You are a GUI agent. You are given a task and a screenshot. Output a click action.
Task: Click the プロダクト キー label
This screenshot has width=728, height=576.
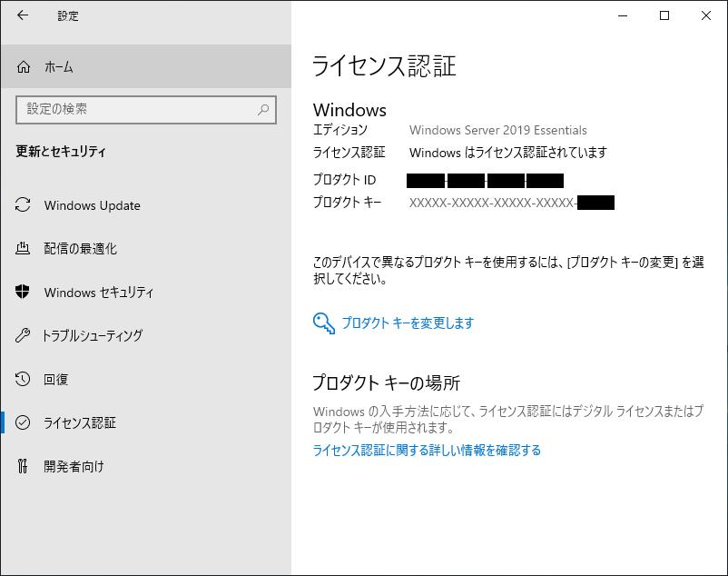[348, 203]
